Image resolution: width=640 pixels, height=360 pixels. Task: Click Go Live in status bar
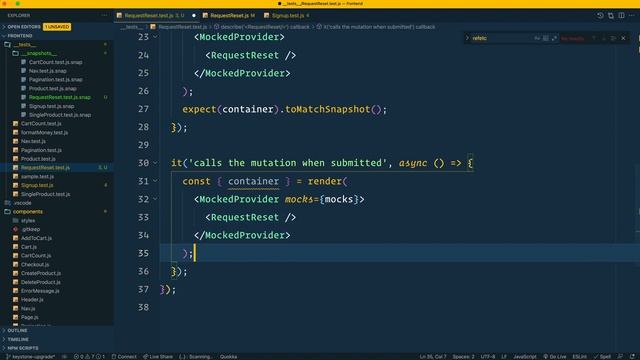[555, 357]
